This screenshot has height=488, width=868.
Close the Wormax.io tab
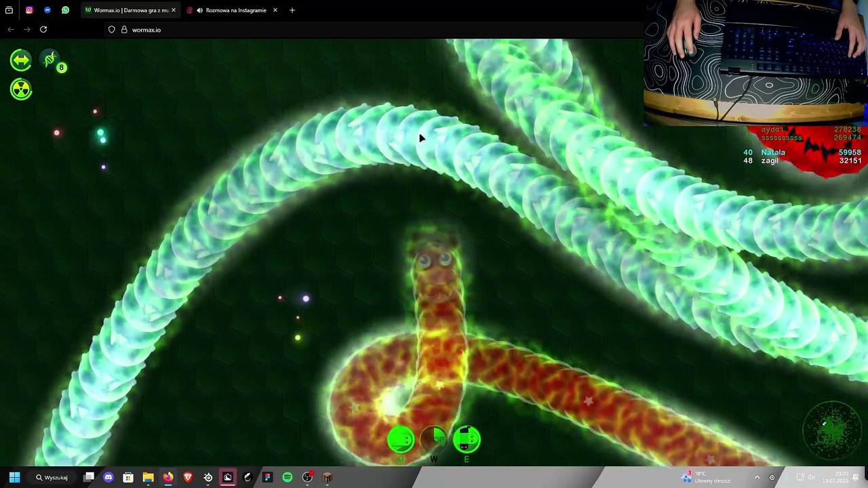(174, 10)
